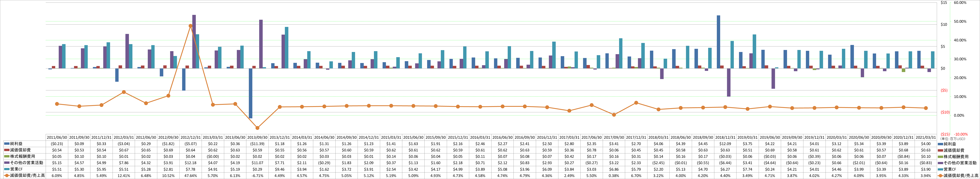The height and width of the screenshot is (179, 980).
Task: Click the red 減価償却費 swatch in the table row header
Action: [x=7, y=150]
